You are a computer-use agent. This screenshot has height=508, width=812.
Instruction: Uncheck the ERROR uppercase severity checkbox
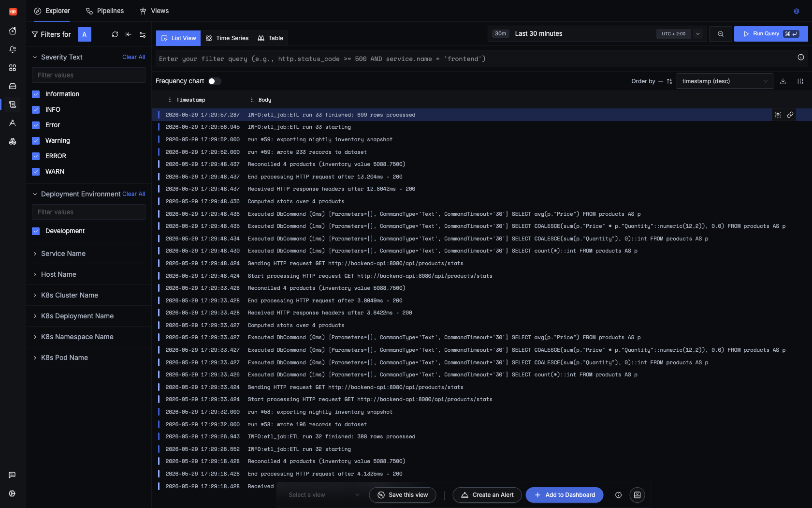coord(36,156)
